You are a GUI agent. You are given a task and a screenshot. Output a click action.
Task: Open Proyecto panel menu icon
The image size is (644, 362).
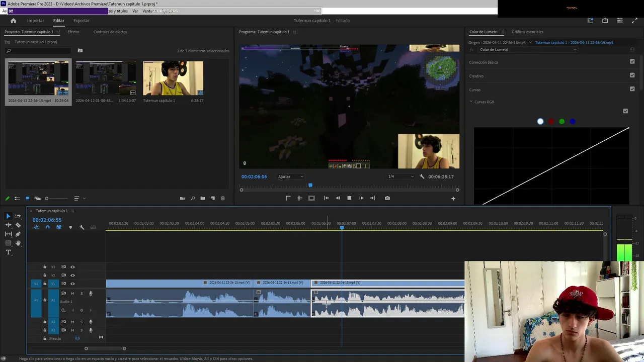(58, 32)
